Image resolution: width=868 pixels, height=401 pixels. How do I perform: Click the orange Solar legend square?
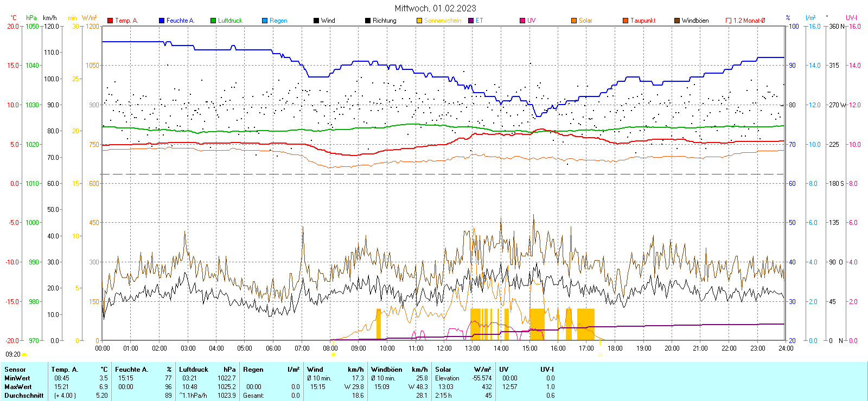(574, 21)
